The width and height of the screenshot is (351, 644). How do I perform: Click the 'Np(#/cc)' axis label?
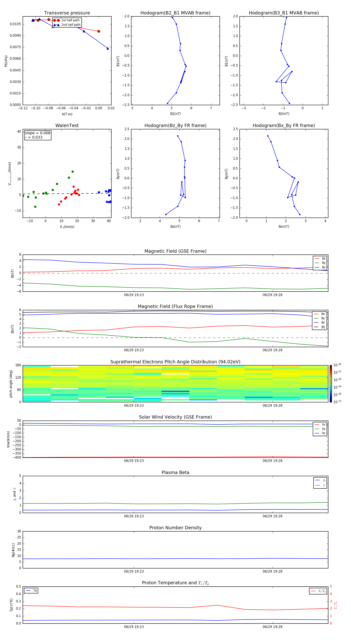(13, 550)
